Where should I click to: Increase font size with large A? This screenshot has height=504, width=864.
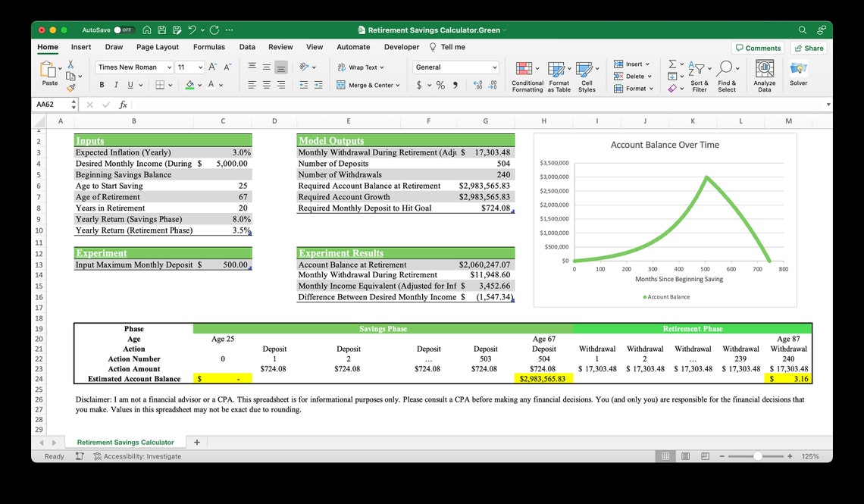213,67
